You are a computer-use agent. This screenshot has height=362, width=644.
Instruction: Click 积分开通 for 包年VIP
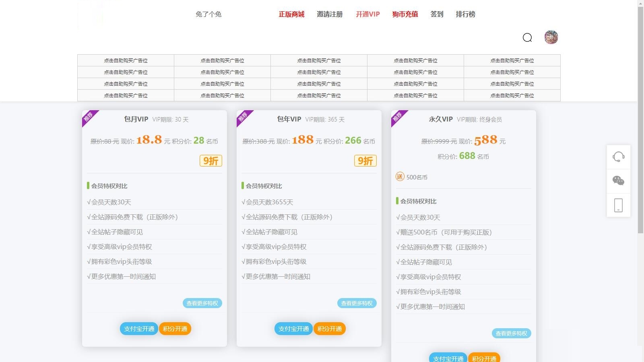coord(329,329)
